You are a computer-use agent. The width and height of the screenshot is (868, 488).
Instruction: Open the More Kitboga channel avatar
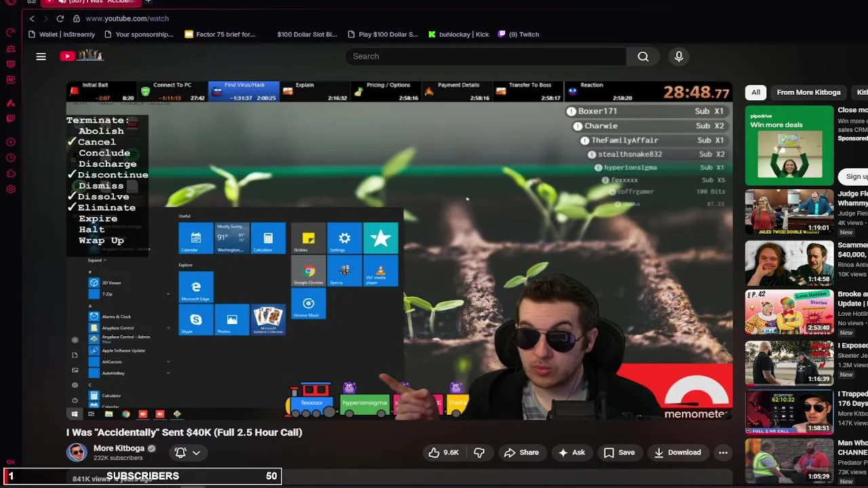click(77, 452)
